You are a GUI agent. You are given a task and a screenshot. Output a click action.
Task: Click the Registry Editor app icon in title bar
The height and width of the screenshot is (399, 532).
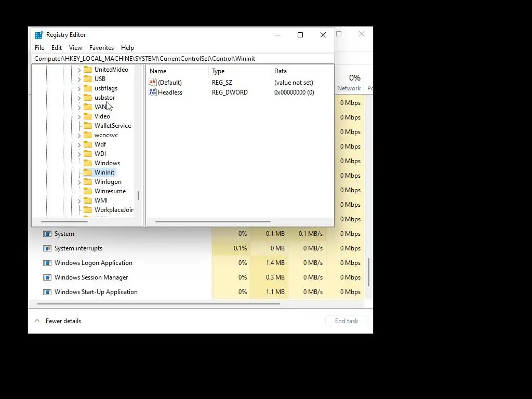pyautogui.click(x=39, y=35)
